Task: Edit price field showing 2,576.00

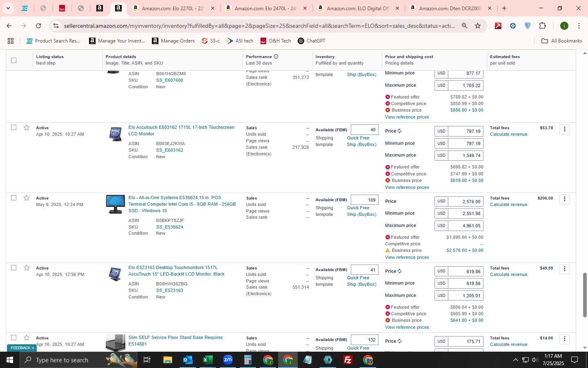Action: coord(465,202)
